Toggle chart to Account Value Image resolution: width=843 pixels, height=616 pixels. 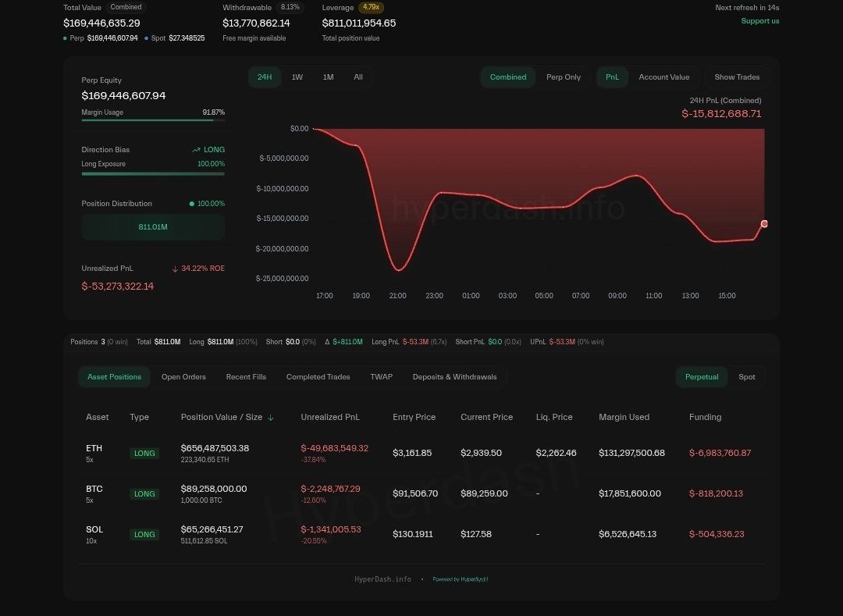pyautogui.click(x=663, y=77)
